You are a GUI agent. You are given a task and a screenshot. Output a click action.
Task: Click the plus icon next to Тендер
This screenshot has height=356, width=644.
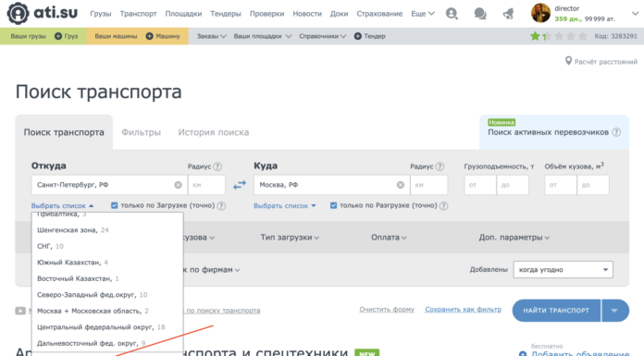click(x=358, y=36)
